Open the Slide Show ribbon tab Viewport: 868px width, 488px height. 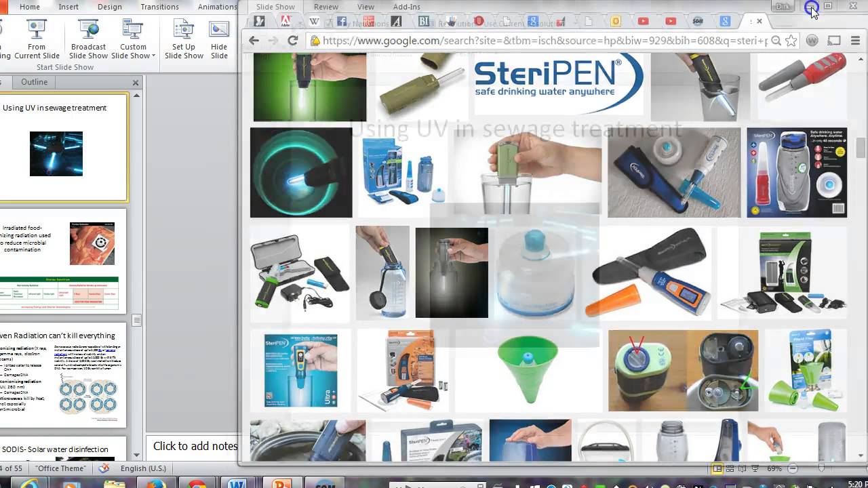click(x=275, y=7)
